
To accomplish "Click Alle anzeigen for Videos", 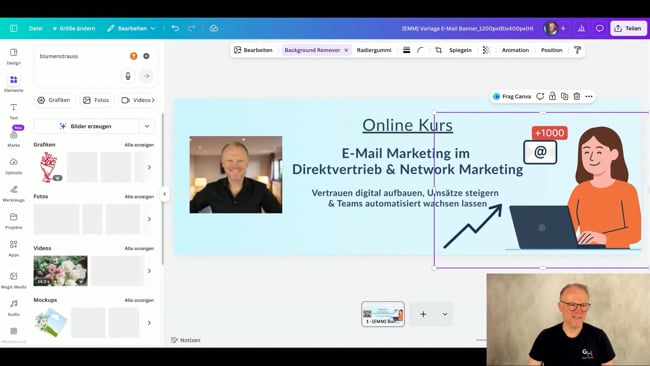I will tap(139, 248).
